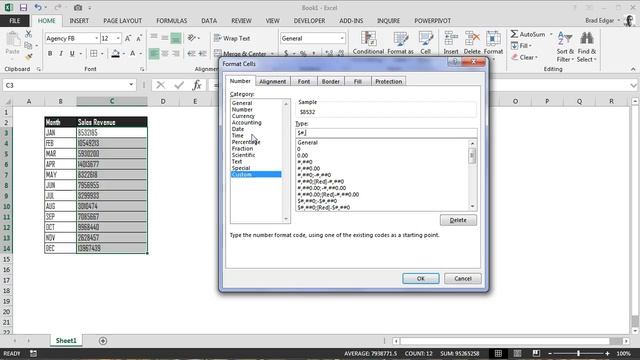Click the camera icon in quick access toolbar
The height and width of the screenshot is (360, 640).
78,7
